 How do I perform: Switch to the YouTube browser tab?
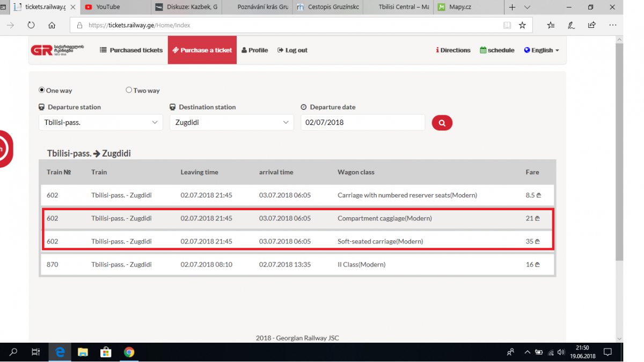[x=113, y=8]
